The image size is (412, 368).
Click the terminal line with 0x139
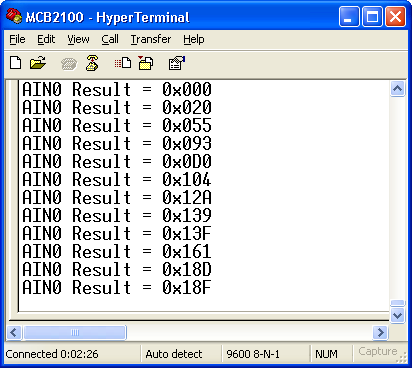click(117, 215)
